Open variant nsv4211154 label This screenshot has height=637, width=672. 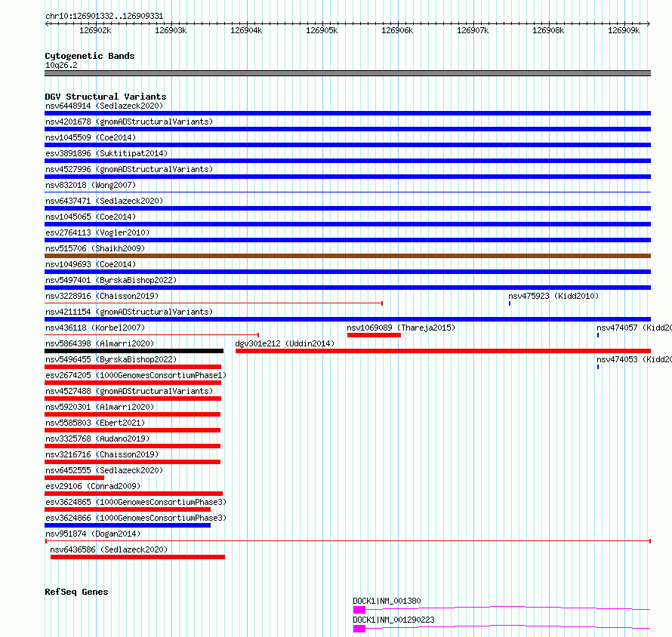129,312
